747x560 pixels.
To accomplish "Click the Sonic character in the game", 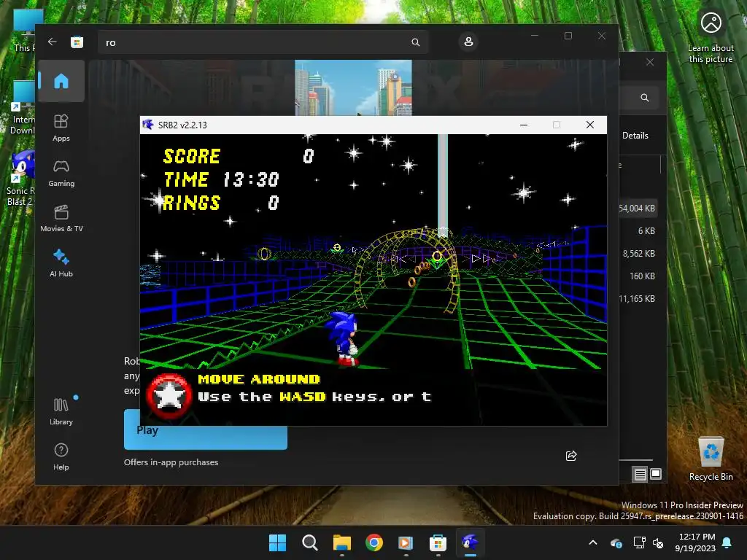I will click(343, 338).
